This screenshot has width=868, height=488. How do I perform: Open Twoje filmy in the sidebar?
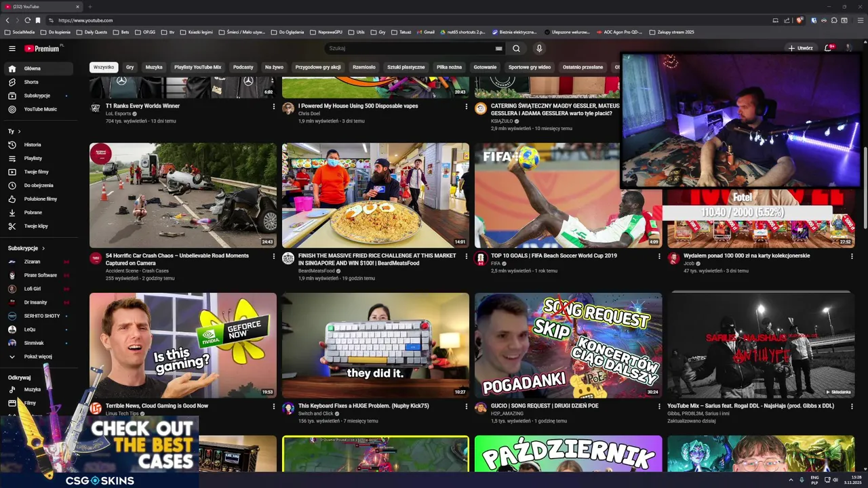39,171
